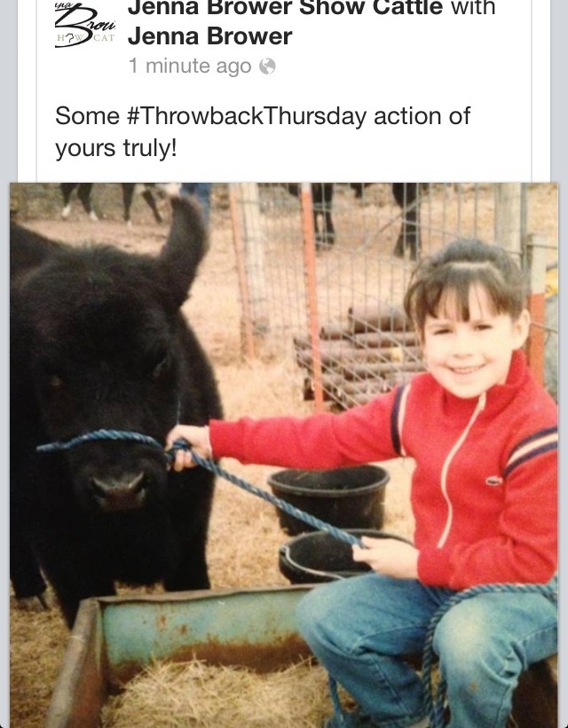Tap the black calf in the photo
Viewport: 568px width, 728px height.
pos(111,395)
